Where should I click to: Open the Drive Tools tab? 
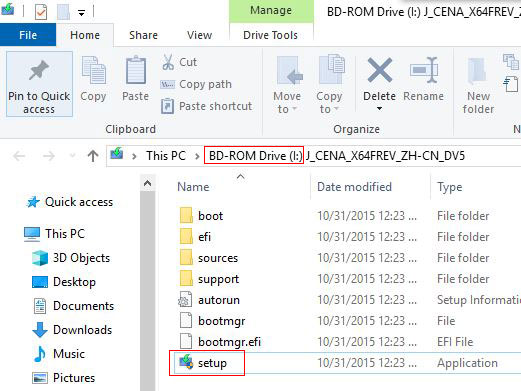270,35
